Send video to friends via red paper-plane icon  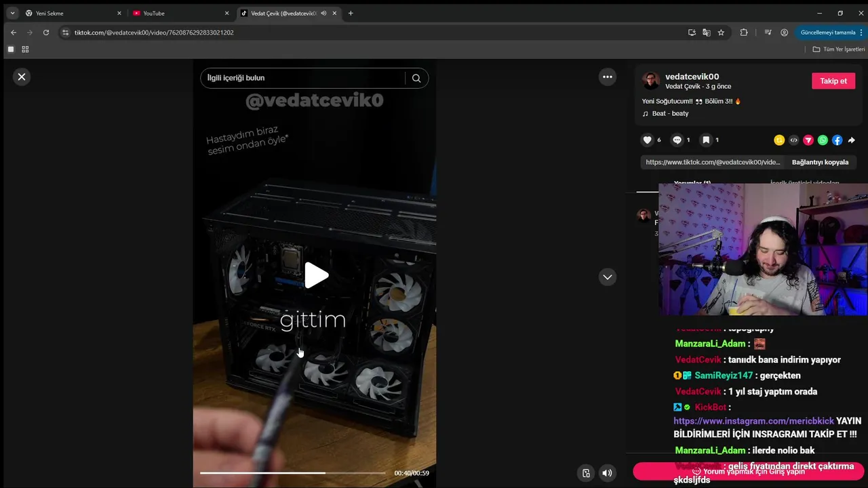(808, 140)
